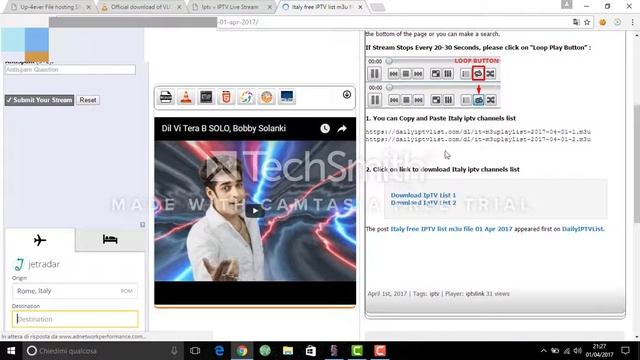640x360 pixels.
Task: Click the Rome, Italy origin field
Action: 75,291
